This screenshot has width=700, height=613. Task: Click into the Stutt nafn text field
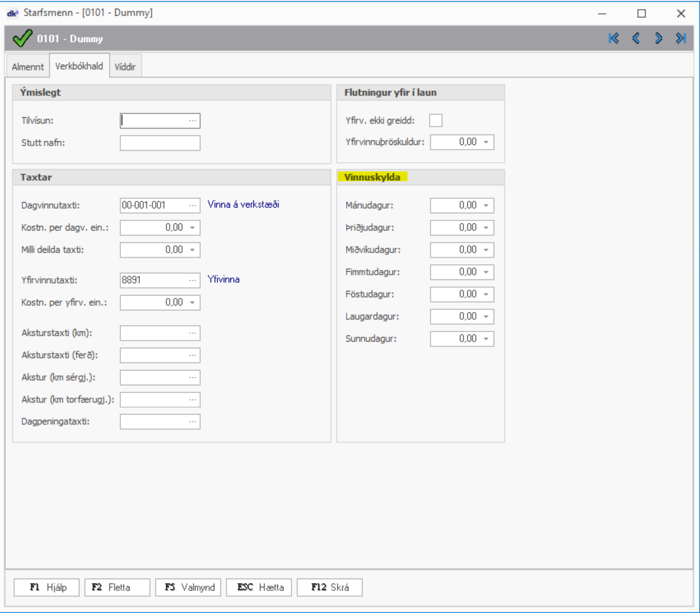160,143
